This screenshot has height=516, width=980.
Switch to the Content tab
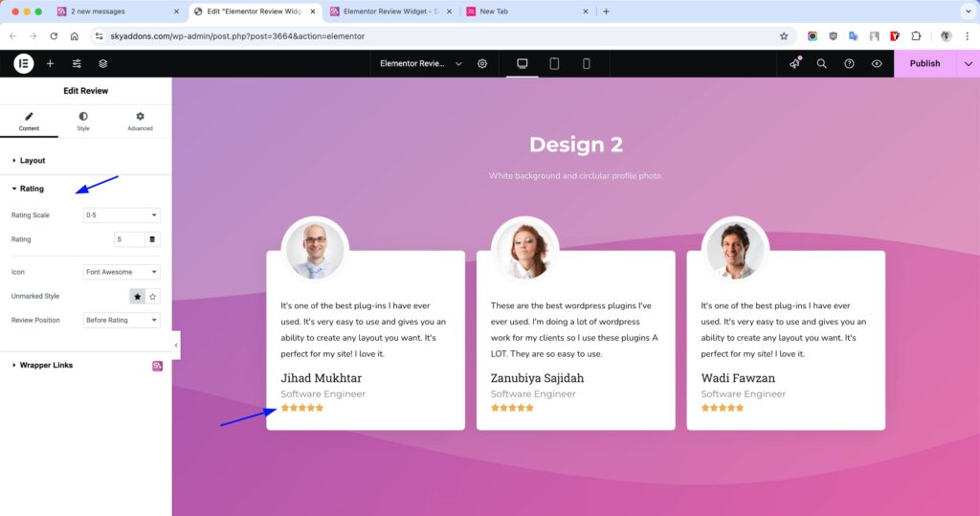(x=29, y=122)
